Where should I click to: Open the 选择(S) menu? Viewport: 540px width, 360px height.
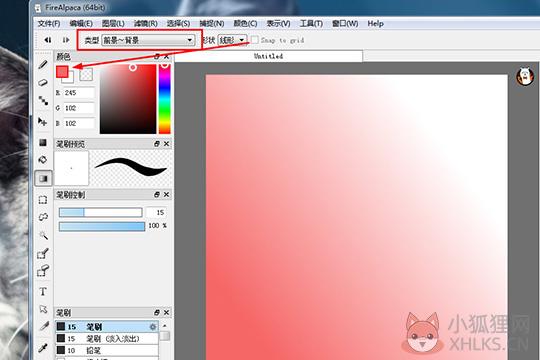(178, 23)
